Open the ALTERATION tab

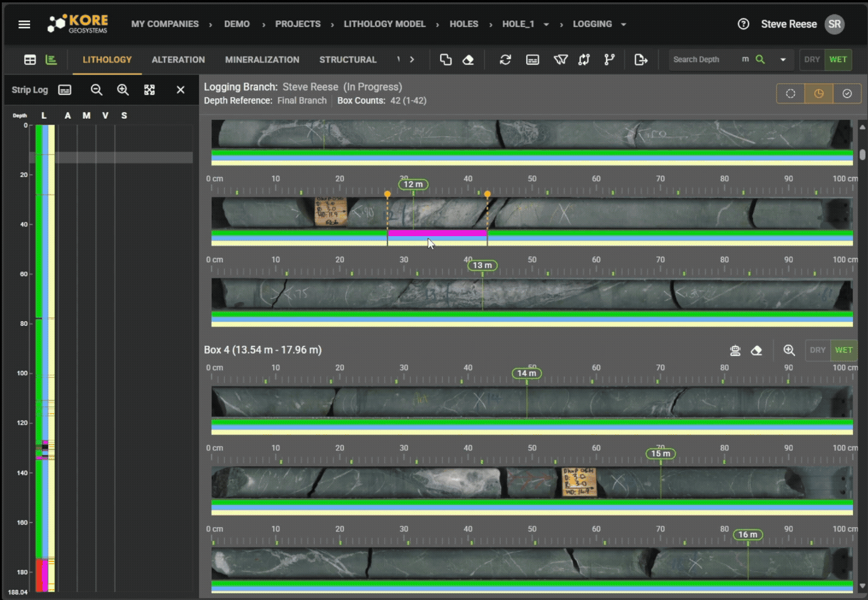click(178, 60)
